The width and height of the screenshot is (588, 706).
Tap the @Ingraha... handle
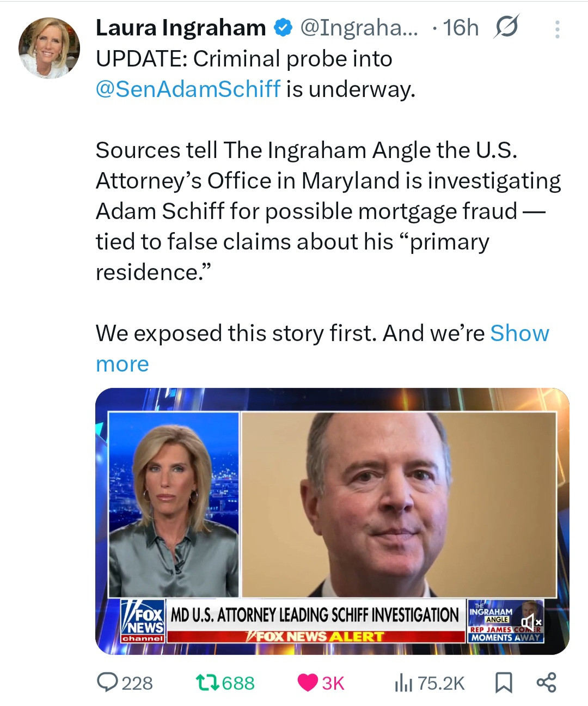click(359, 28)
